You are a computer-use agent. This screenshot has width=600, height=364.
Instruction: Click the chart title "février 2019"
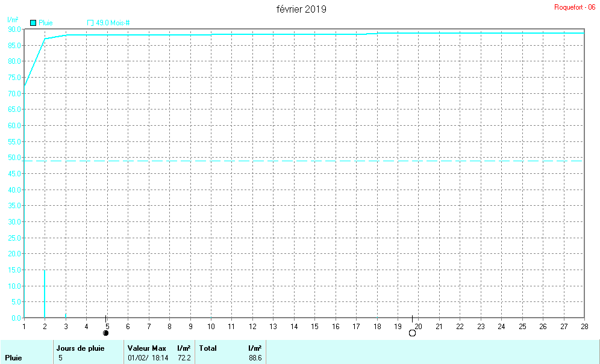click(x=301, y=9)
